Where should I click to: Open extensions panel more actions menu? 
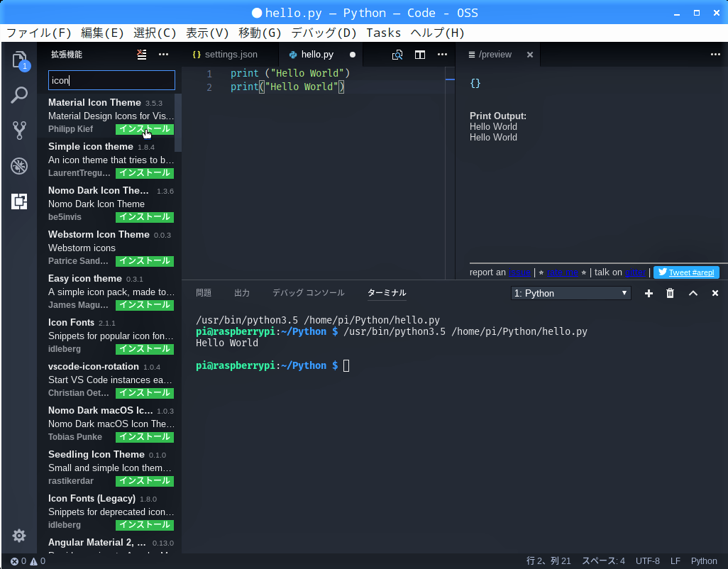pyautogui.click(x=163, y=55)
